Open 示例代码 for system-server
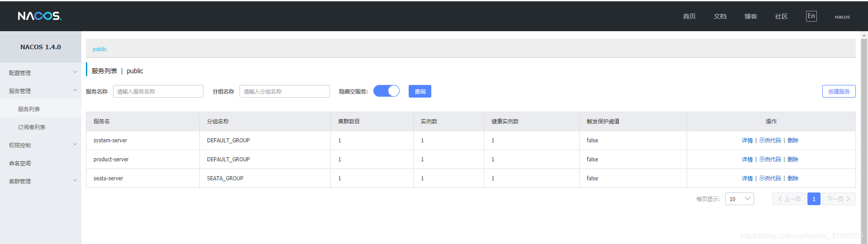The width and height of the screenshot is (868, 244). point(770,141)
